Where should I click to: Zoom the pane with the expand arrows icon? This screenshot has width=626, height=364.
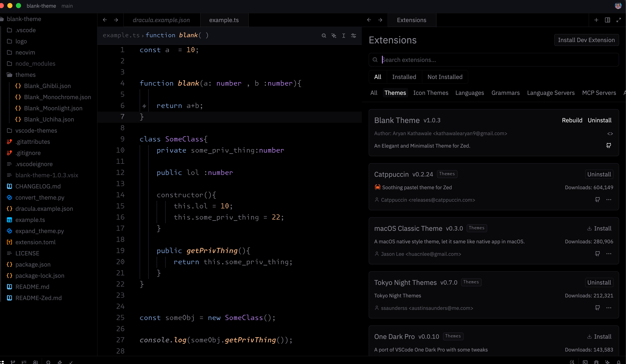pos(618,20)
